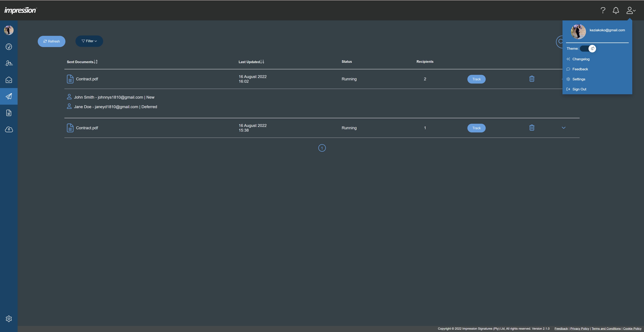Open the bottom sidebar gear icon
The image size is (644, 332).
9,318
